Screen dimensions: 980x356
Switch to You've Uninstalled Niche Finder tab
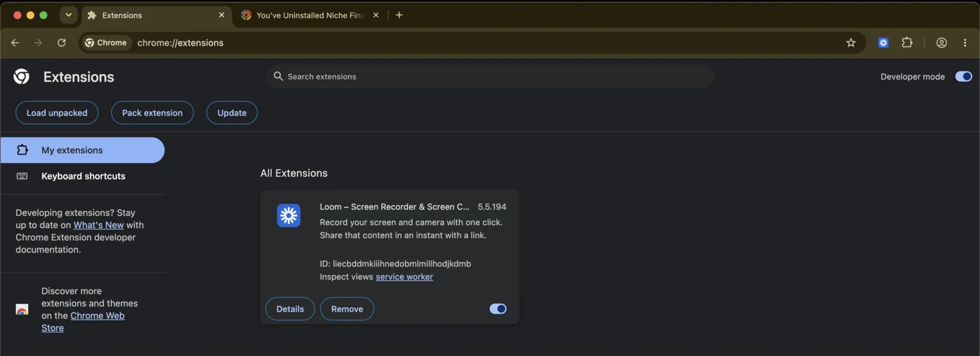click(x=311, y=15)
